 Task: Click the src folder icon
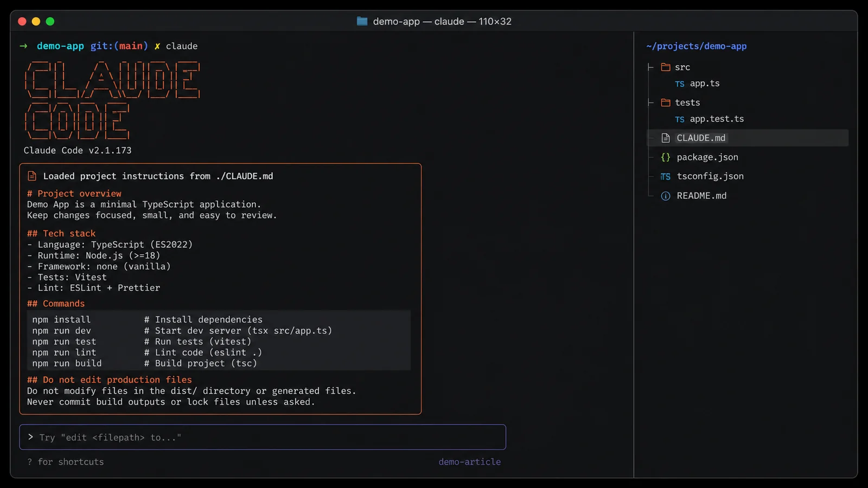(x=666, y=67)
